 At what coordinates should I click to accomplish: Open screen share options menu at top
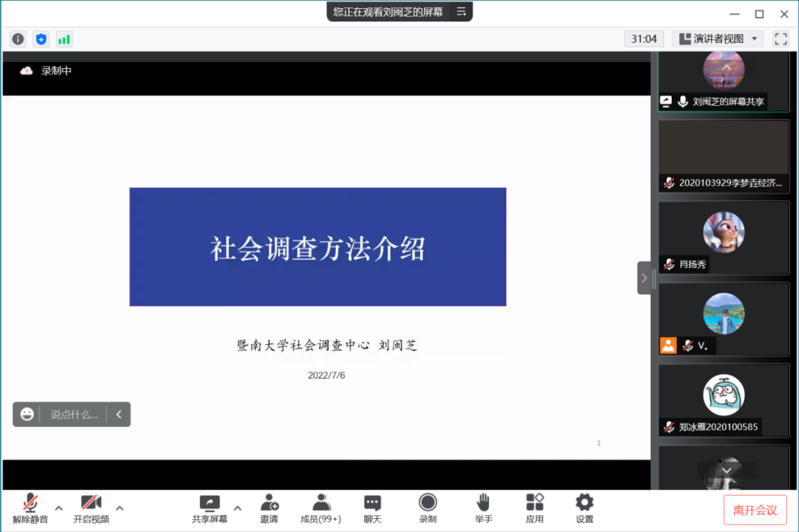[x=461, y=12]
